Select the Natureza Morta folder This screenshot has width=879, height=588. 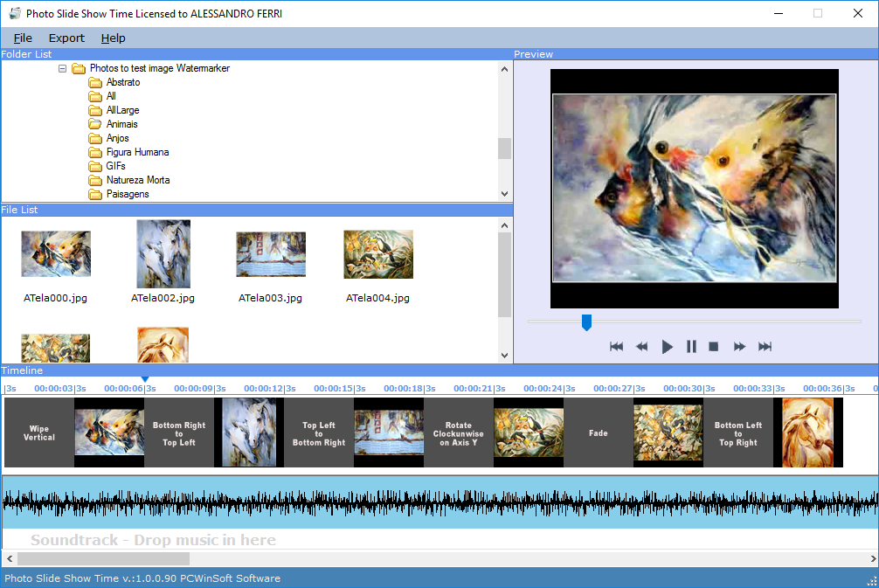(137, 180)
